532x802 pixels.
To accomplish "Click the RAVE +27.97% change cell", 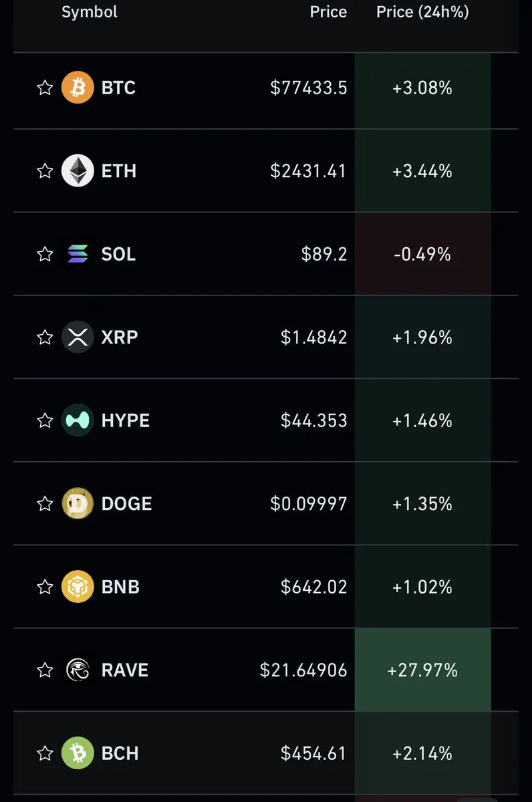I will click(422, 670).
